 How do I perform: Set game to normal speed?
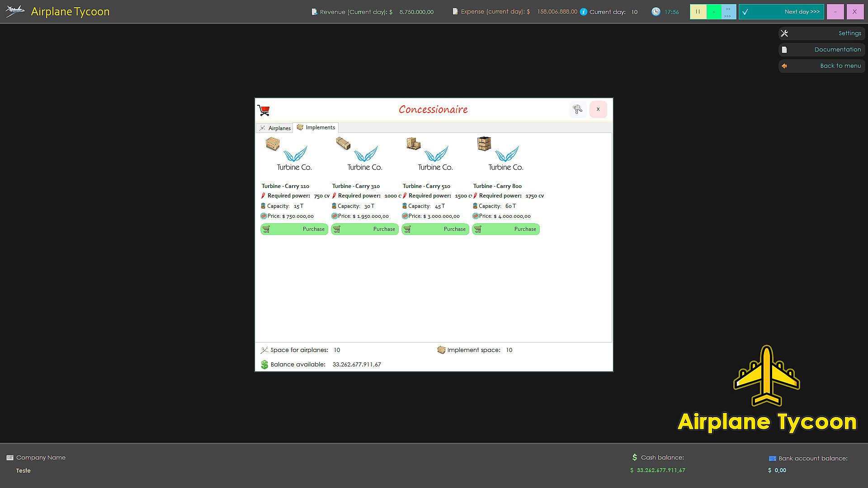point(714,12)
